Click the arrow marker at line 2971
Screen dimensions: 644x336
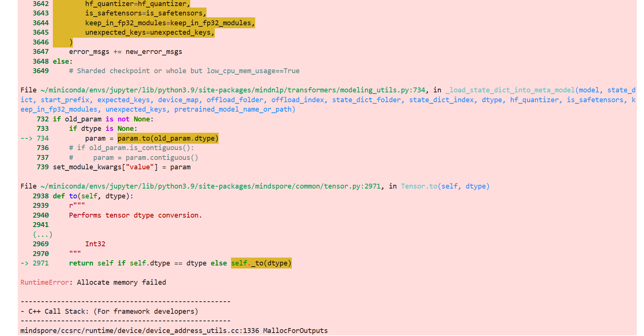(25, 263)
